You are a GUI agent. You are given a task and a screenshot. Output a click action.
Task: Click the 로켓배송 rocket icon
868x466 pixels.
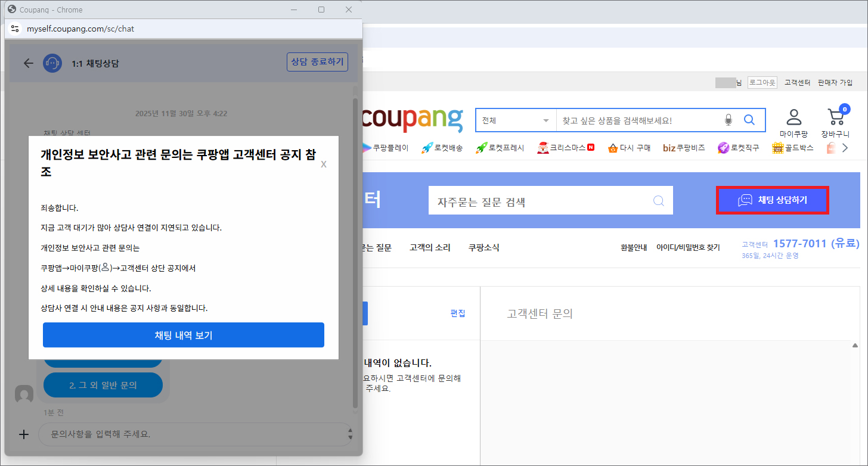(x=427, y=148)
